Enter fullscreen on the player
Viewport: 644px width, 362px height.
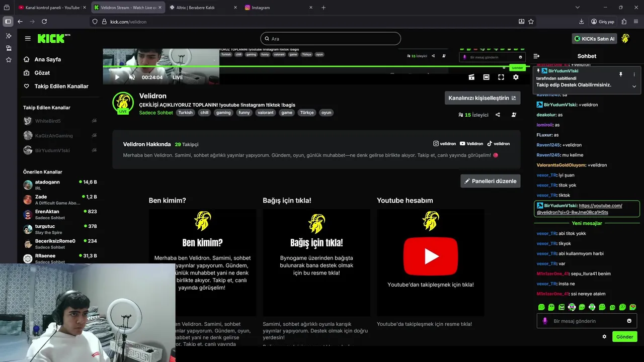click(501, 77)
